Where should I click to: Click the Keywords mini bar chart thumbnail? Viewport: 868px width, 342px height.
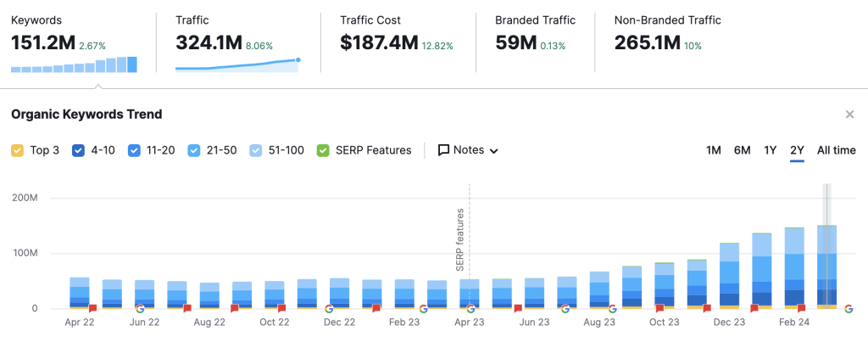pyautogui.click(x=75, y=64)
